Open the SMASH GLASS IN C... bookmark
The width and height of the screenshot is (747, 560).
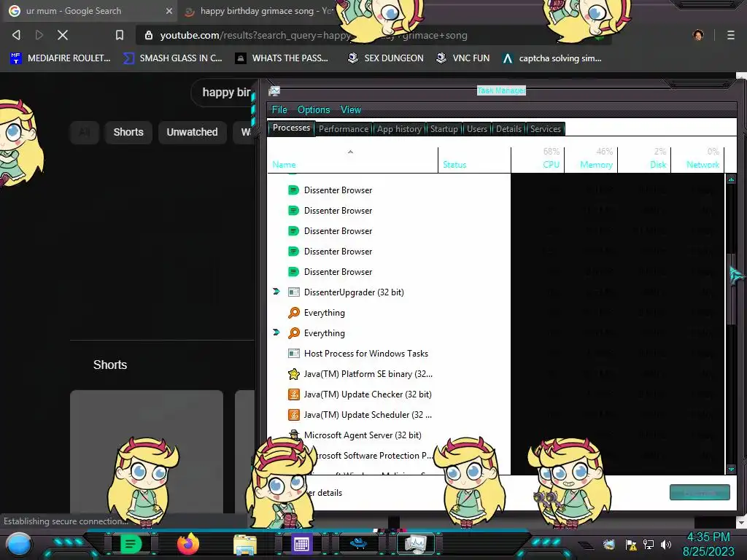[x=173, y=58]
